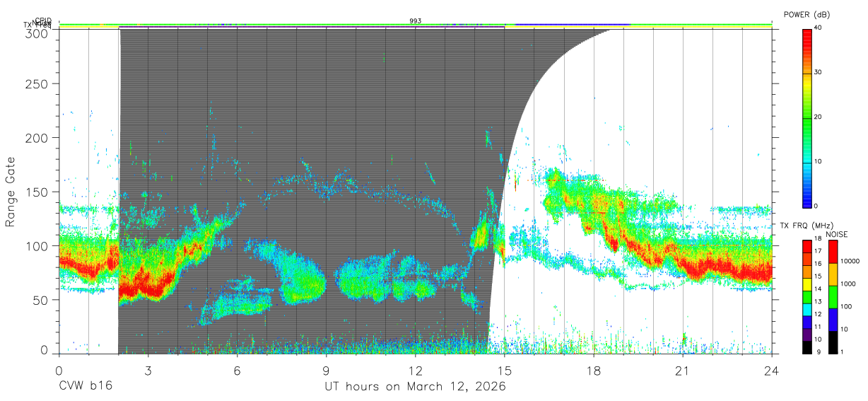Image resolution: width=868 pixels, height=401 pixels.
Task: Click the 24 tick on UT hours axis
Action: [x=771, y=370]
